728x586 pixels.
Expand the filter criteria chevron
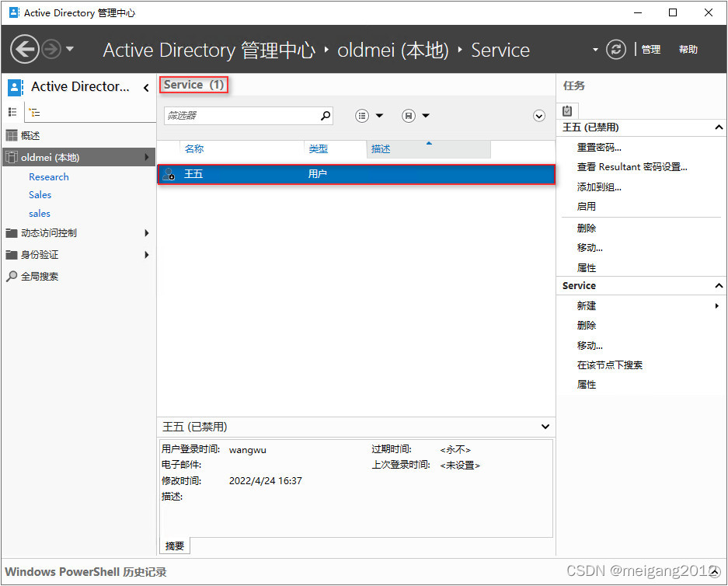click(539, 116)
